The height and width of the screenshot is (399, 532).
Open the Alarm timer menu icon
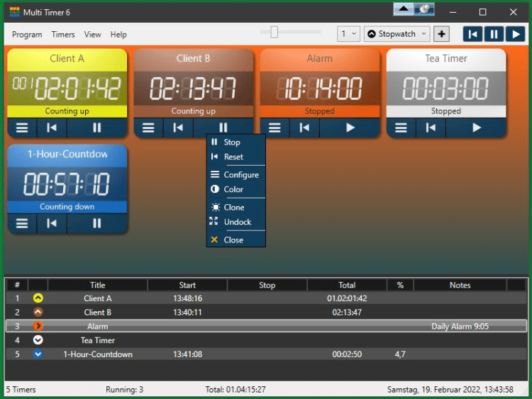pos(275,128)
